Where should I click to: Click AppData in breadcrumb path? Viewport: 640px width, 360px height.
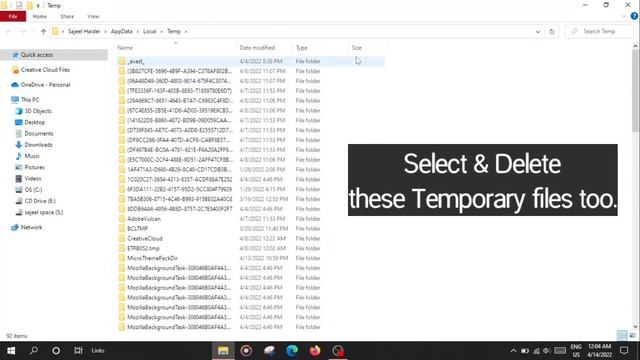[x=122, y=31]
